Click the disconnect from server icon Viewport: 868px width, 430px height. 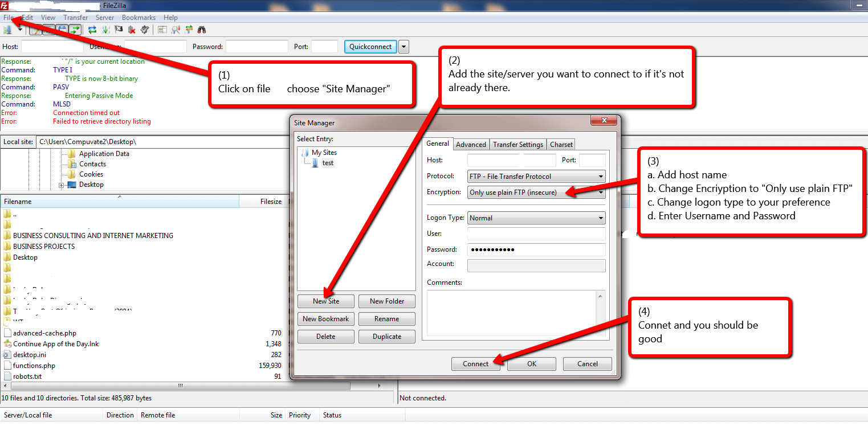[x=132, y=29]
